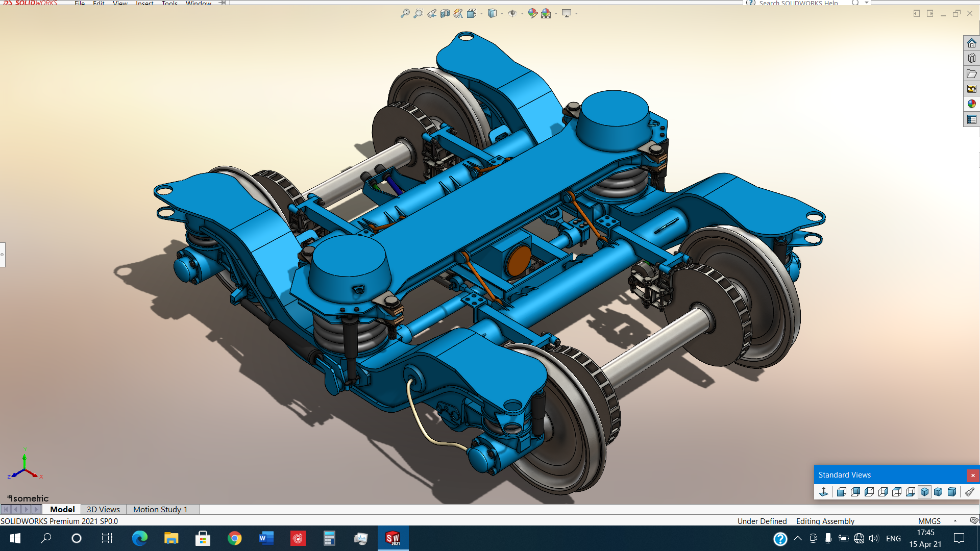
Task: Click the Zoom to Fit icon
Action: pos(405,14)
